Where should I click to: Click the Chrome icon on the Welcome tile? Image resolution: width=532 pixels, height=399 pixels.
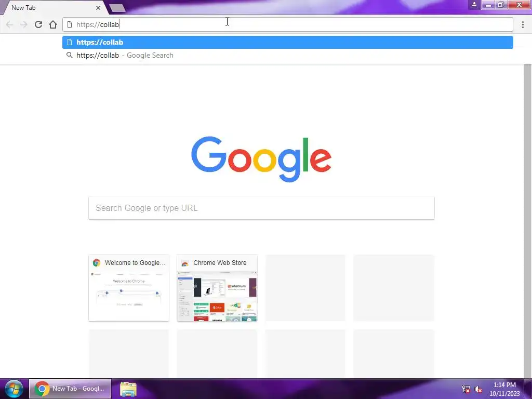pyautogui.click(x=97, y=263)
